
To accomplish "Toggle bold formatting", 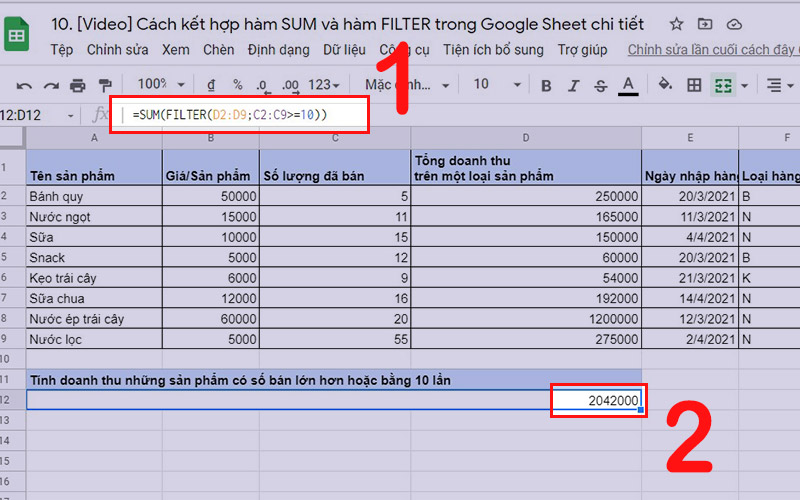I will point(546,85).
